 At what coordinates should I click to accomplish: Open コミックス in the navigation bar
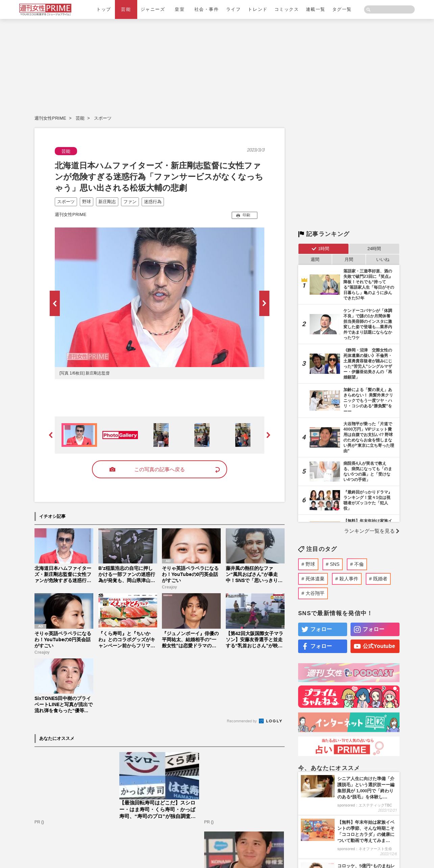pos(287,9)
